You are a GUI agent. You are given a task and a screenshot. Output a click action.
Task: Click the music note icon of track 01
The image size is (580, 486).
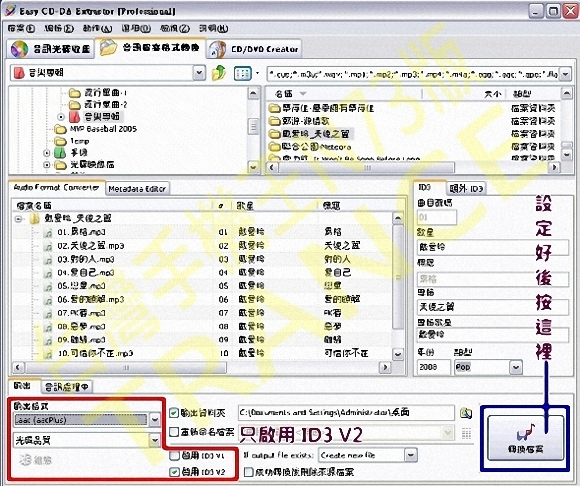pyautogui.click(x=48, y=233)
